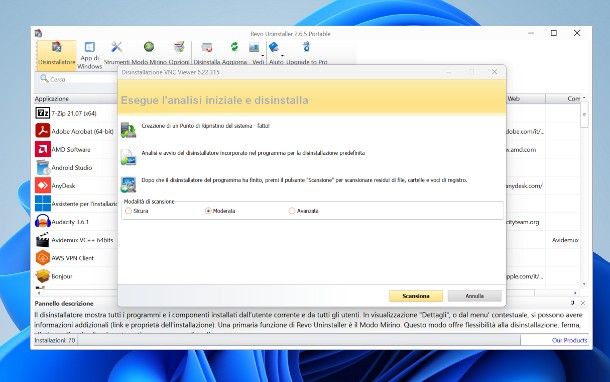Screen dimensions: 610x382
Task: Select the Bonjour icon
Action: pos(42,276)
